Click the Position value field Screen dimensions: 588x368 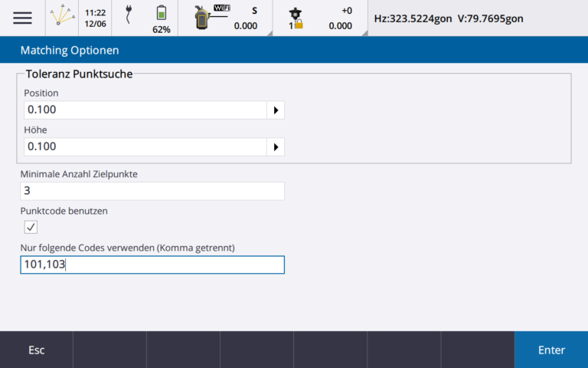tap(144, 110)
